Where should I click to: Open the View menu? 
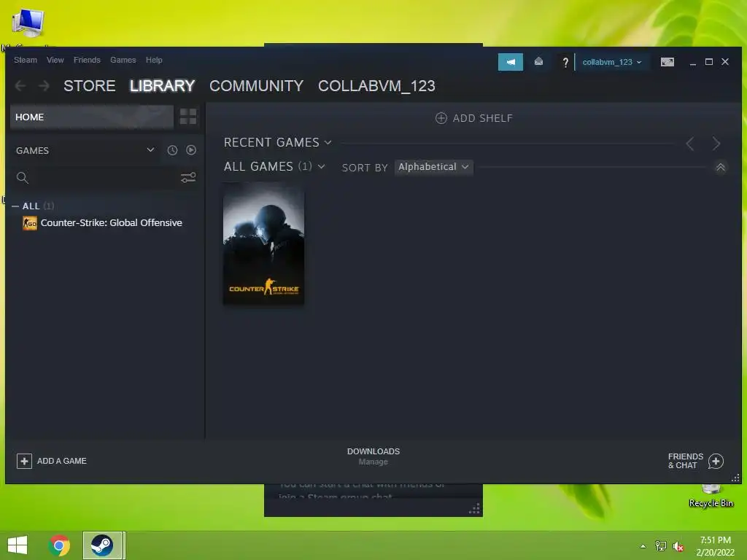click(55, 60)
